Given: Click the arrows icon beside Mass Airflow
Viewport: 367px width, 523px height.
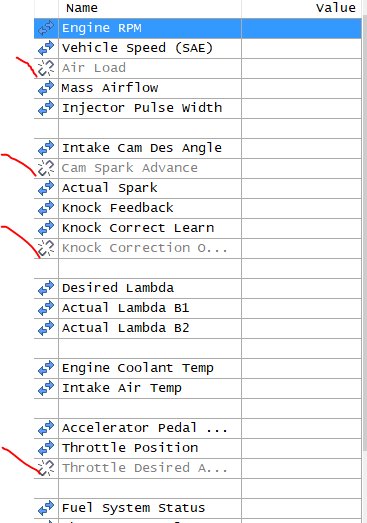Looking at the screenshot, I should [46, 88].
